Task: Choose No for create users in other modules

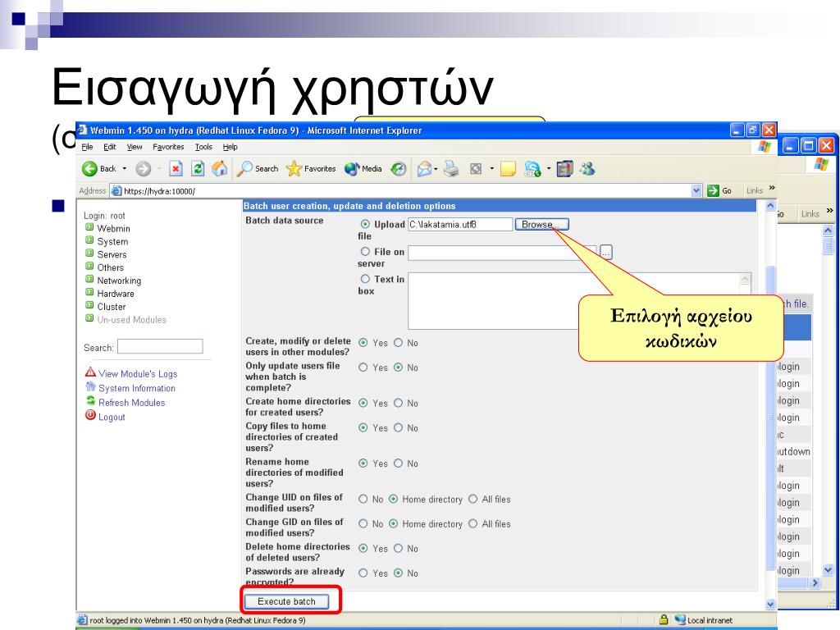Action: coord(399,342)
